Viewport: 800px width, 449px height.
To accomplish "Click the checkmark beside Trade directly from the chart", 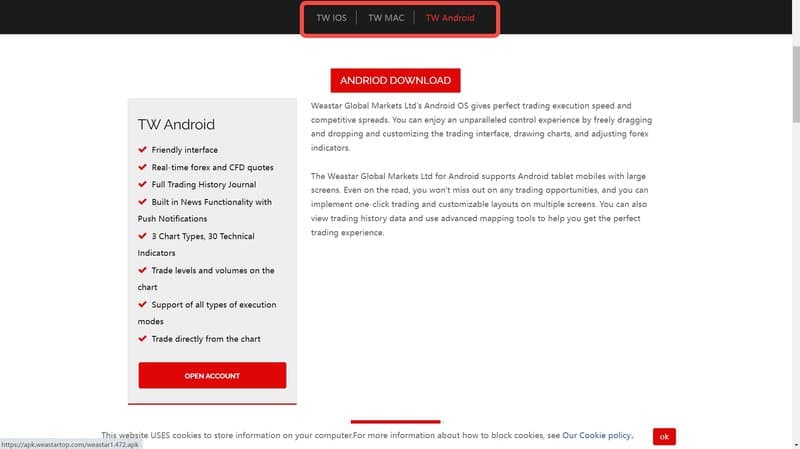I will [x=142, y=338].
